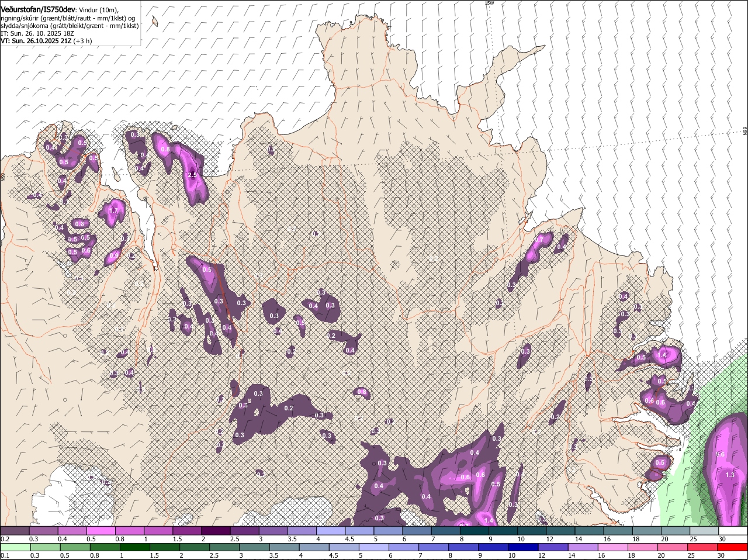Select the 6 swatch in the upper scale

tap(417, 531)
